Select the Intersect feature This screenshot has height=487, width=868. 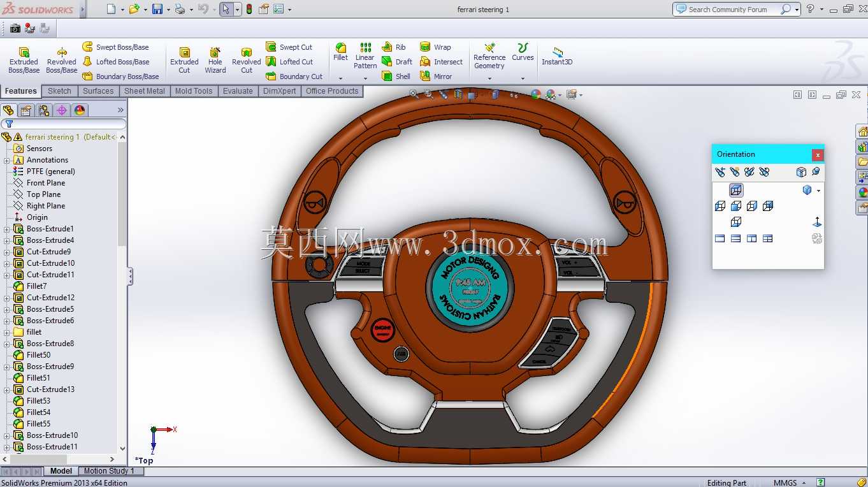coord(441,62)
